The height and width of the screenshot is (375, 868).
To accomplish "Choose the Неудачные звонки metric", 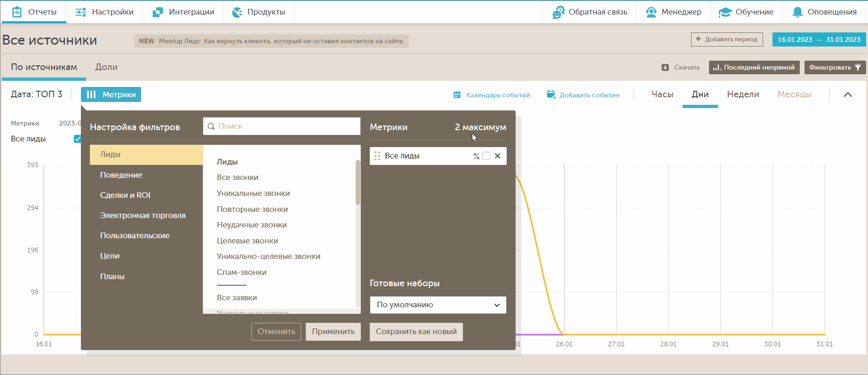I will click(252, 225).
